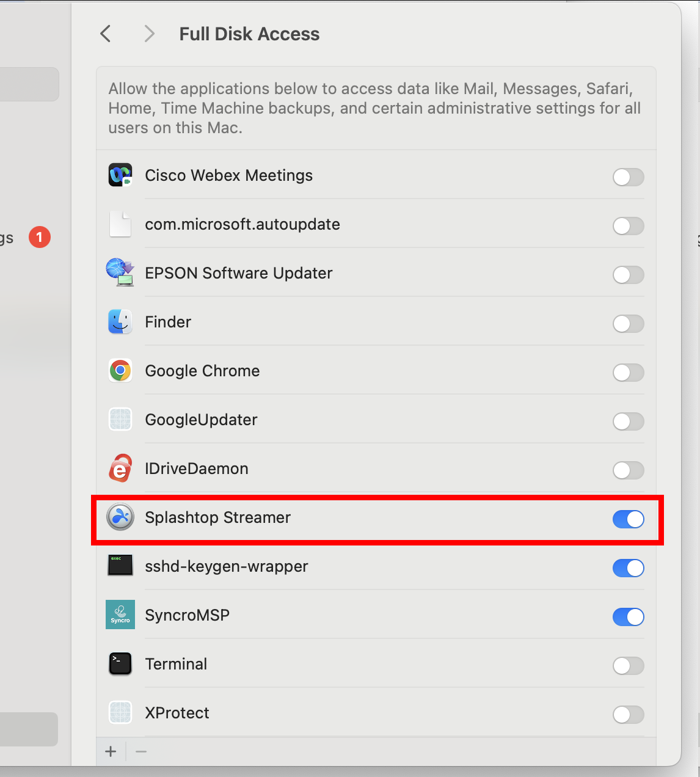Remove application with minus button
Screen dimensions: 700x777
pyautogui.click(x=141, y=751)
